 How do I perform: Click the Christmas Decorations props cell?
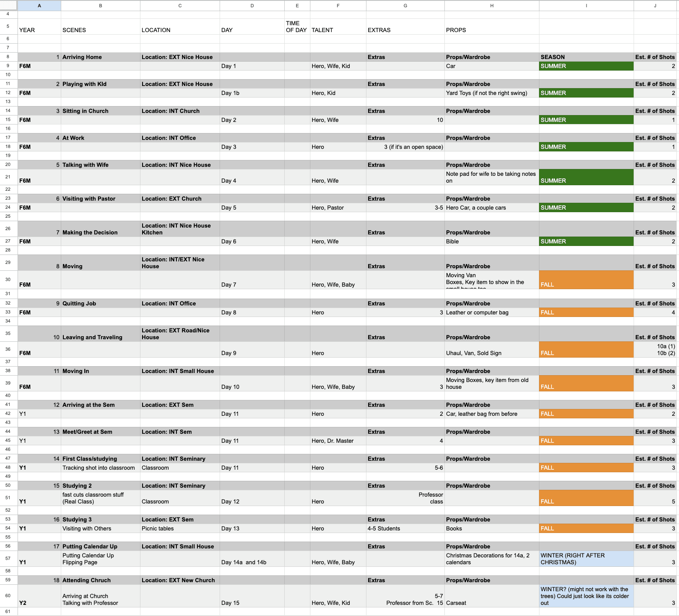coord(491,559)
